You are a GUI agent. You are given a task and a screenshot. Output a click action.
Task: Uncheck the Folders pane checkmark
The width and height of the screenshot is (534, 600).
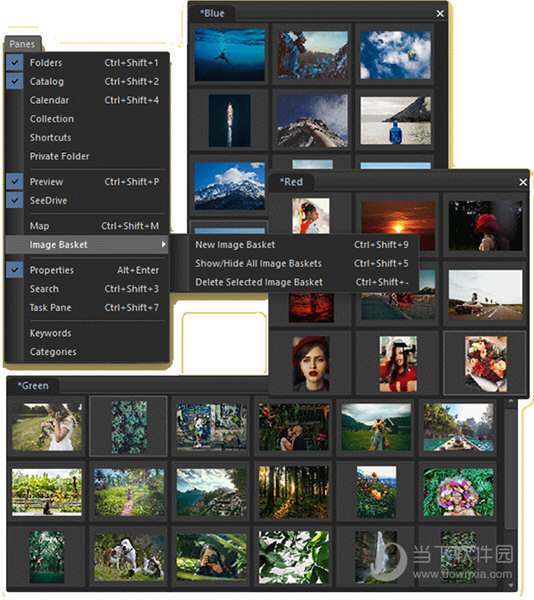click(15, 62)
